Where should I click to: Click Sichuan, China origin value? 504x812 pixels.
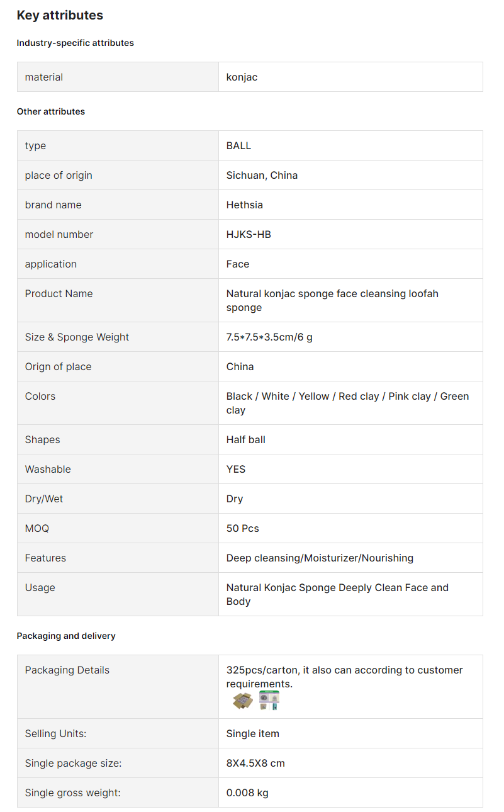[x=262, y=175]
